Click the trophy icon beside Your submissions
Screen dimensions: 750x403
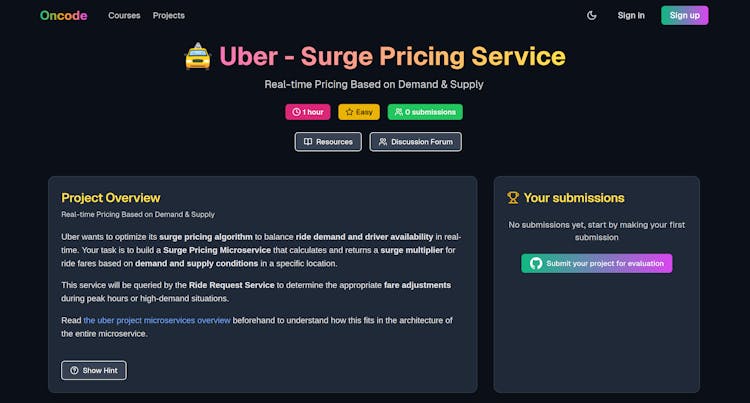(513, 197)
